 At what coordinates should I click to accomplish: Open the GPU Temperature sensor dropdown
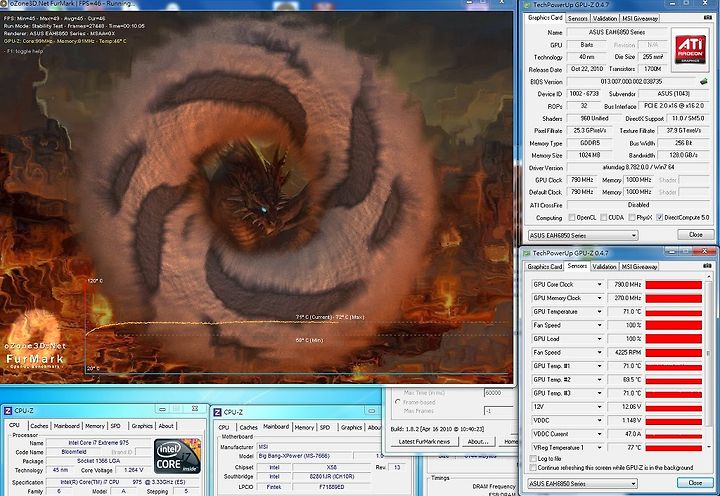pyautogui.click(x=599, y=312)
